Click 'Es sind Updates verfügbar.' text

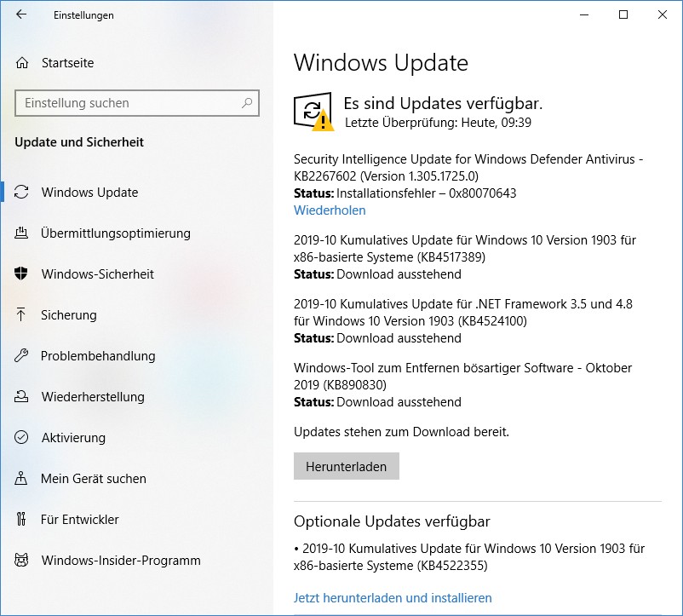[x=443, y=103]
